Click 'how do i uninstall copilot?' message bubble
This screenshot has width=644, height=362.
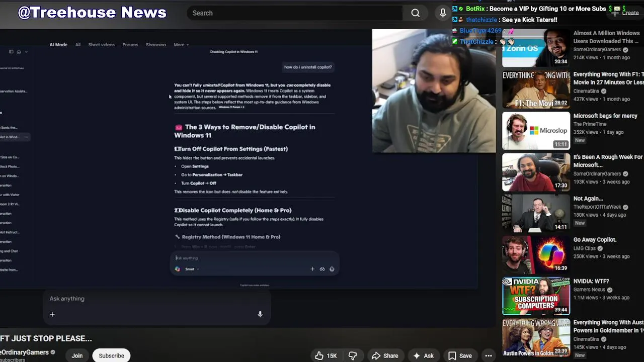pos(308,67)
